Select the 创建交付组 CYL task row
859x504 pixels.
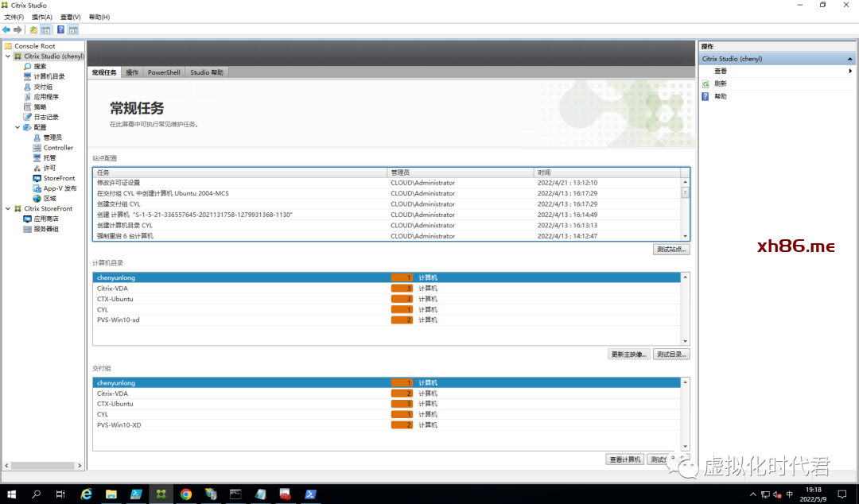pyautogui.click(x=387, y=204)
